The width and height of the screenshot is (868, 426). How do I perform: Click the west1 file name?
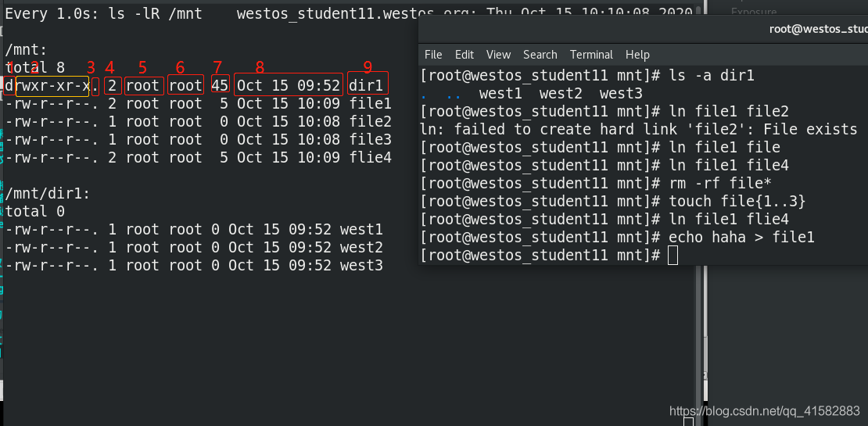tap(361, 230)
